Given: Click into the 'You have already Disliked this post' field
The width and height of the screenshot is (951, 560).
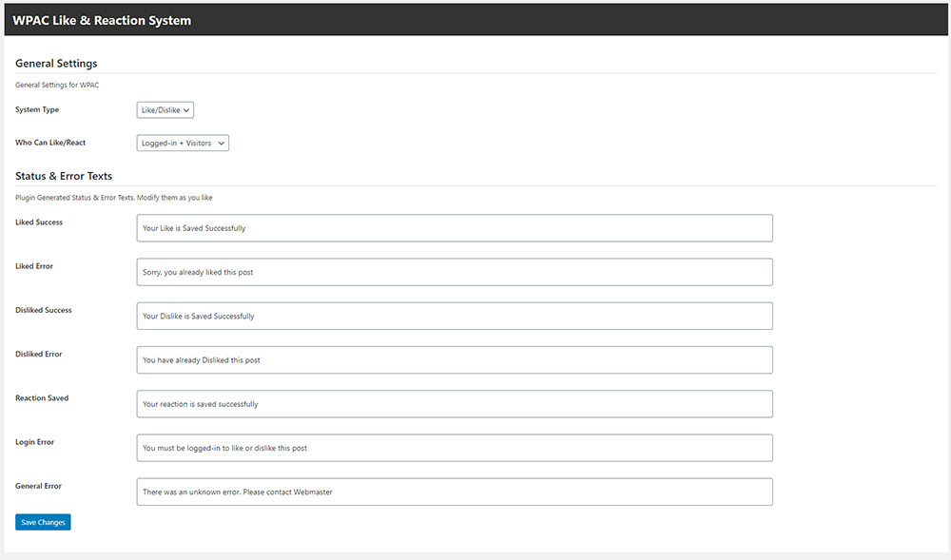Looking at the screenshot, I should (455, 360).
